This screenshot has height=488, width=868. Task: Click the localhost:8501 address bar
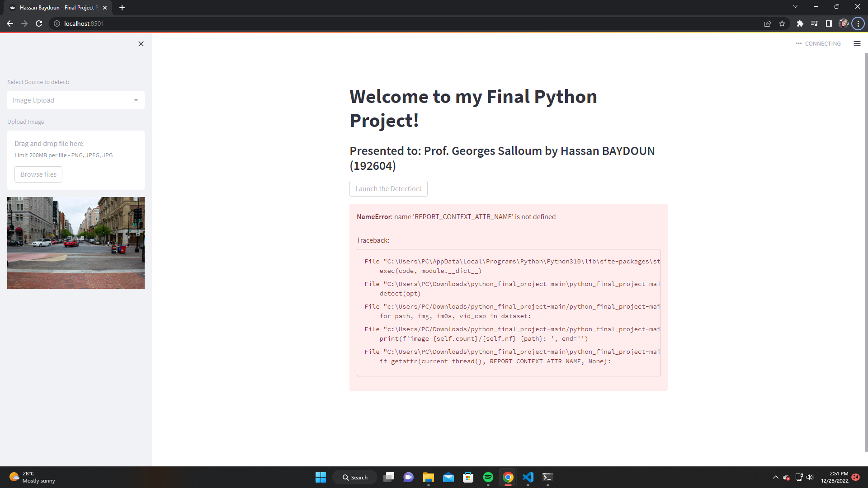pyautogui.click(x=407, y=23)
